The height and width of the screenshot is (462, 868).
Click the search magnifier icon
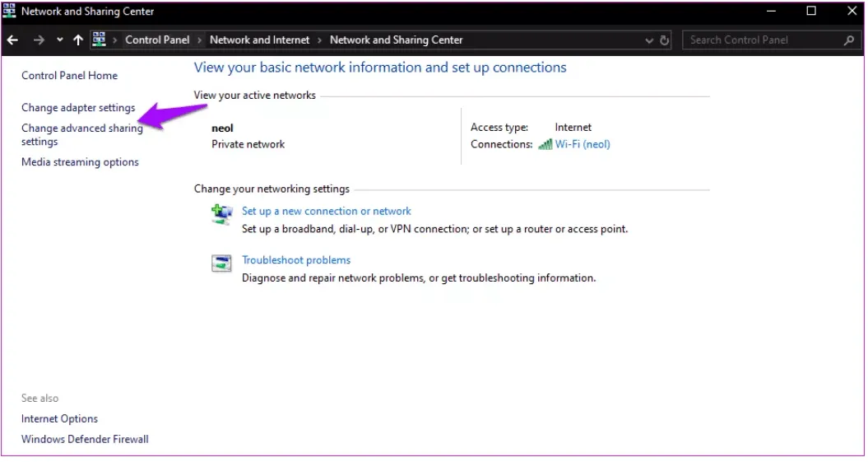(x=849, y=40)
